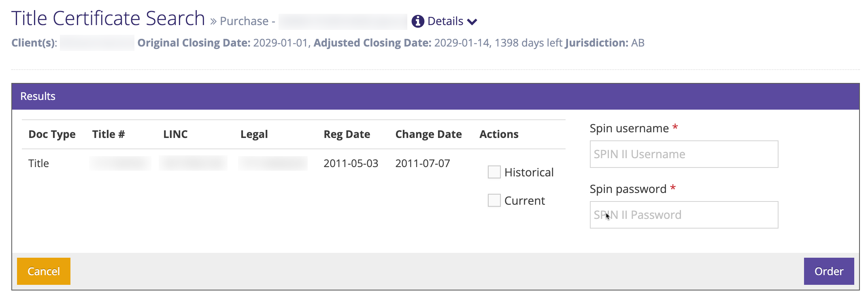This screenshot has height=301, width=868.
Task: Tick the Current checkbox
Action: (494, 200)
